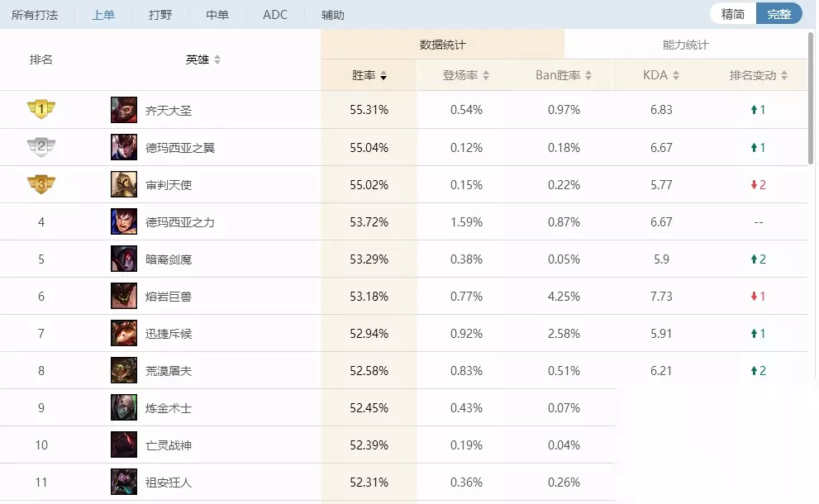Sort table by Ban胜率 column

tap(564, 75)
